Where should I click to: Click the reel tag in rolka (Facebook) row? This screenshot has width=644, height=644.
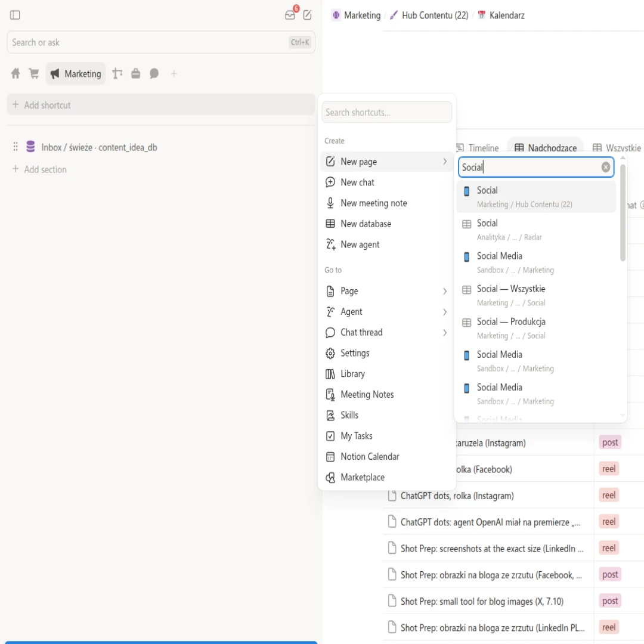tap(609, 469)
